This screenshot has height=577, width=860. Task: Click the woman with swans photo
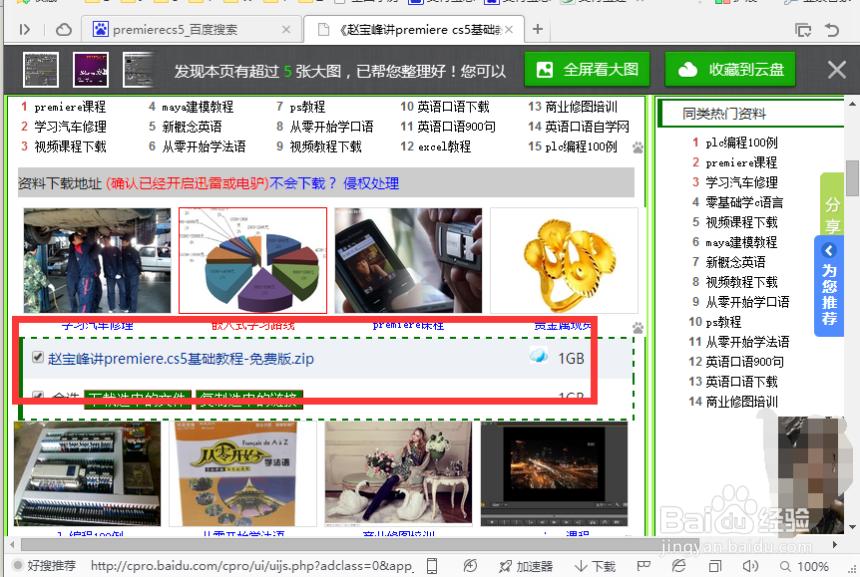point(398,474)
